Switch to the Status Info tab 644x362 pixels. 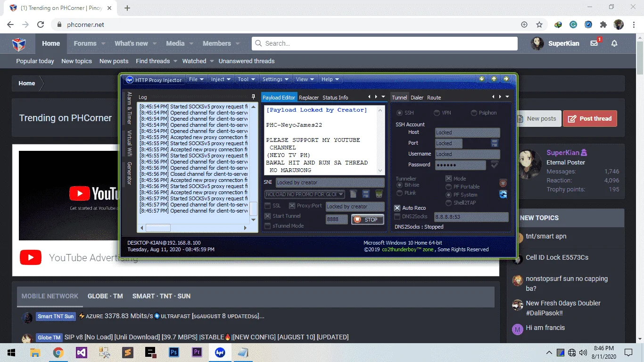pyautogui.click(x=335, y=98)
